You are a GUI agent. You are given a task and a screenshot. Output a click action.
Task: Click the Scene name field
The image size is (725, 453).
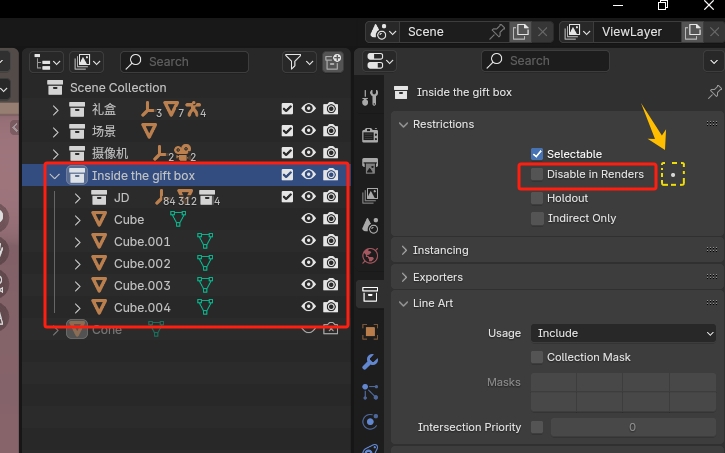[x=446, y=32]
